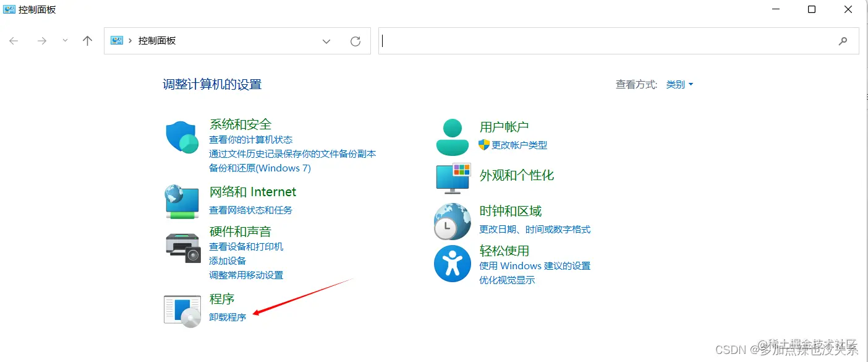Click the 时钟和区域 clock icon
868x362 pixels.
pos(452,221)
